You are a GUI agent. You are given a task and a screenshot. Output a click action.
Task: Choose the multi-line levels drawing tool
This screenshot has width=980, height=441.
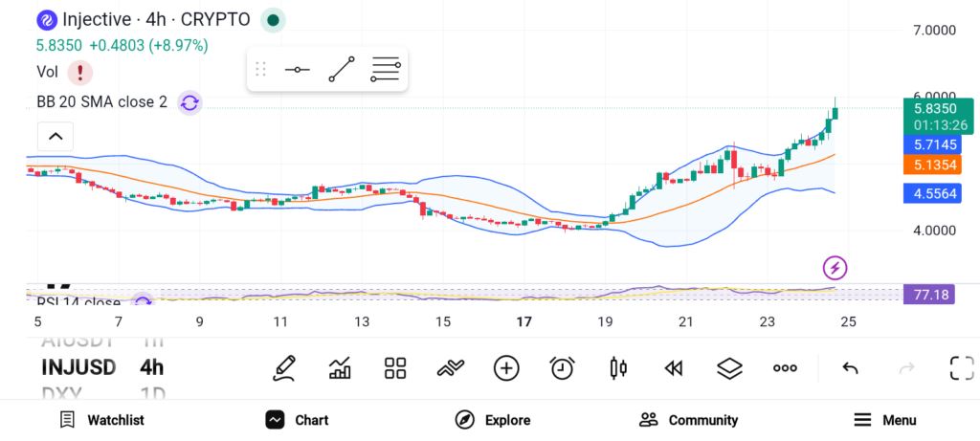tap(385, 69)
